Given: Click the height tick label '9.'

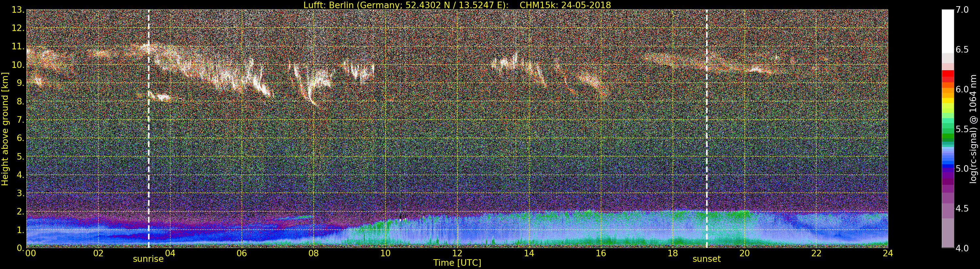Looking at the screenshot, I should pos(20,83).
